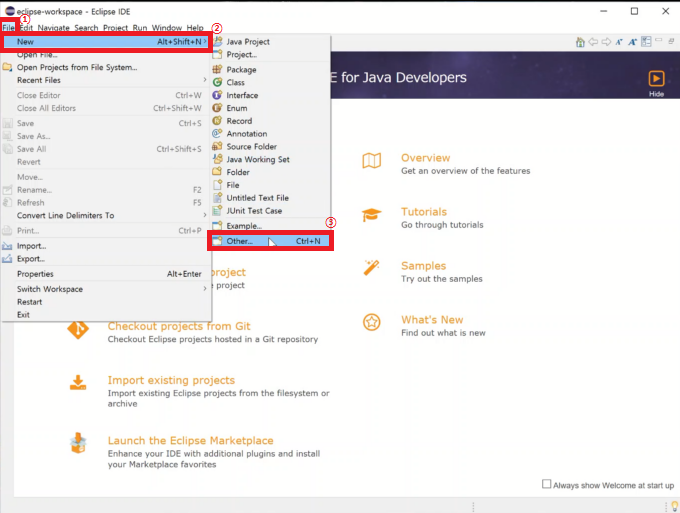
Task: Select Example... in the New submenu
Action: pyautogui.click(x=270, y=226)
